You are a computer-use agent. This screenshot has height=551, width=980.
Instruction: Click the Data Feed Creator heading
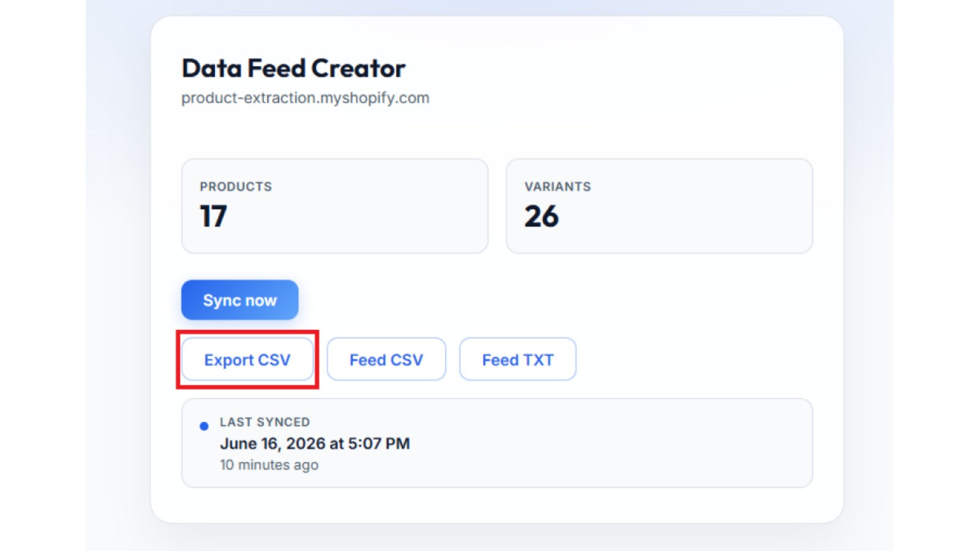coord(293,69)
